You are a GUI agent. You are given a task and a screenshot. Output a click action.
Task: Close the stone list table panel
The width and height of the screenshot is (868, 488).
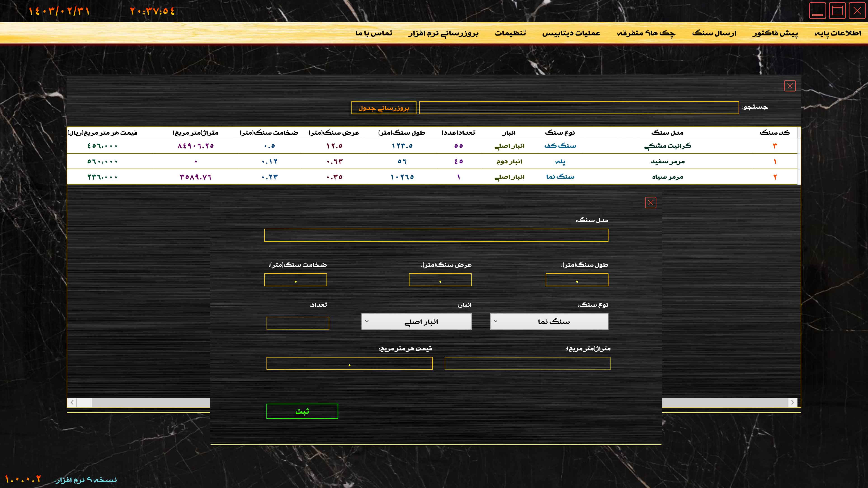tap(790, 86)
